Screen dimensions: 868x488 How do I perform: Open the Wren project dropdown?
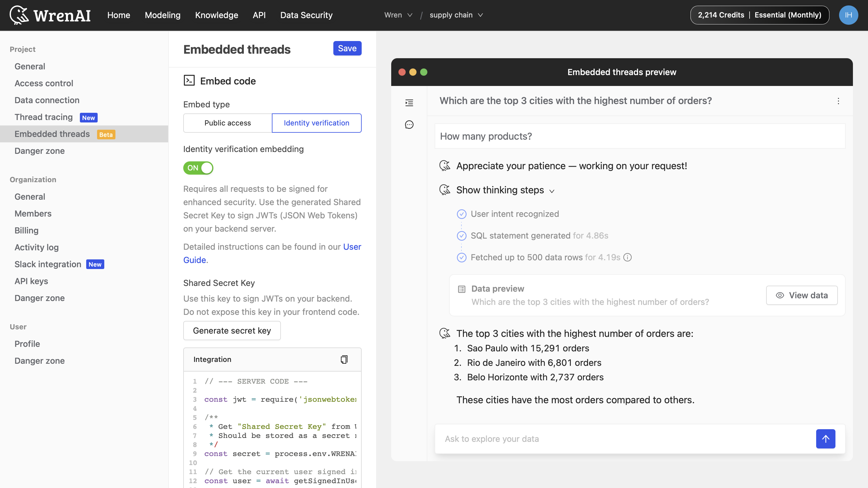coord(398,15)
